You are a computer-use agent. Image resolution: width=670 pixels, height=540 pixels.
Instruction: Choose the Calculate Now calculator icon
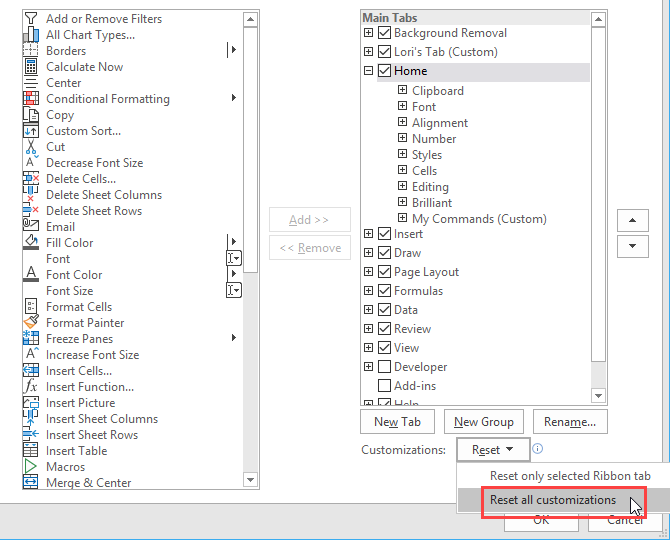31,67
